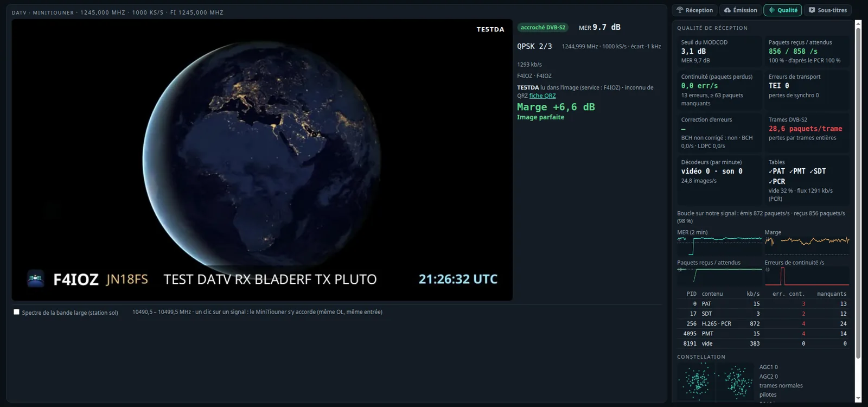The width and height of the screenshot is (868, 407).
Task: Click the scrollbar up arrow in quality panel
Action: pyautogui.click(x=858, y=23)
